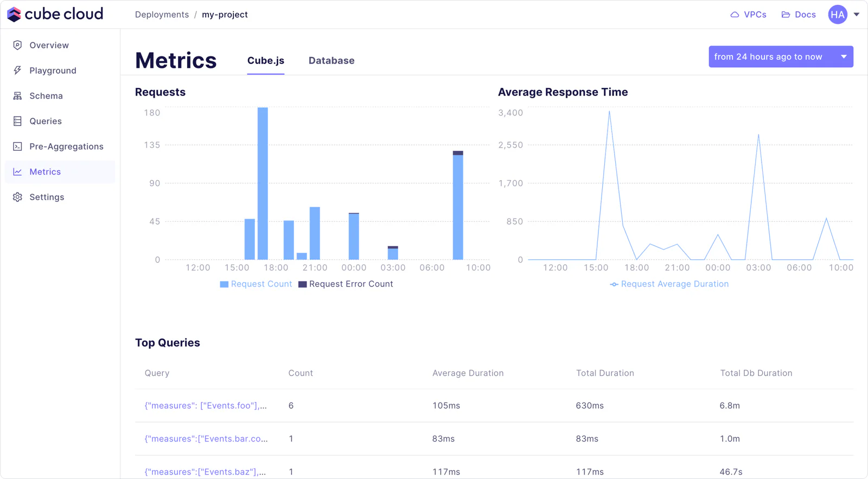Viewport: 868px width, 479px height.
Task: Click the Queries list icon
Action: point(17,121)
